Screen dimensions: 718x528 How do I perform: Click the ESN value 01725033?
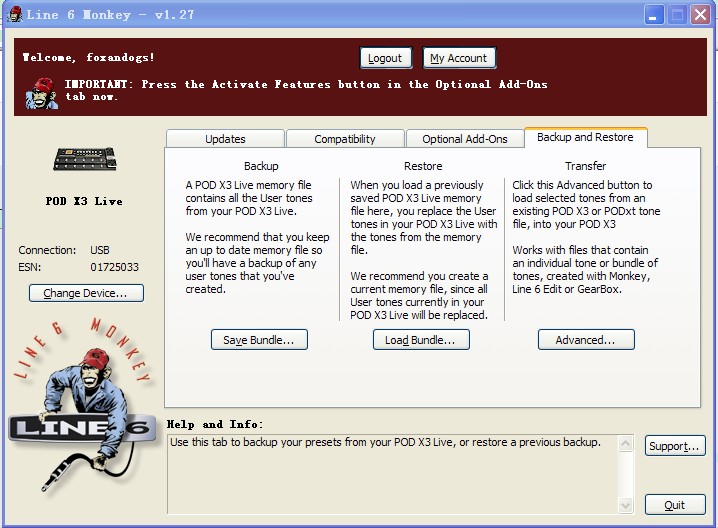coord(114,267)
